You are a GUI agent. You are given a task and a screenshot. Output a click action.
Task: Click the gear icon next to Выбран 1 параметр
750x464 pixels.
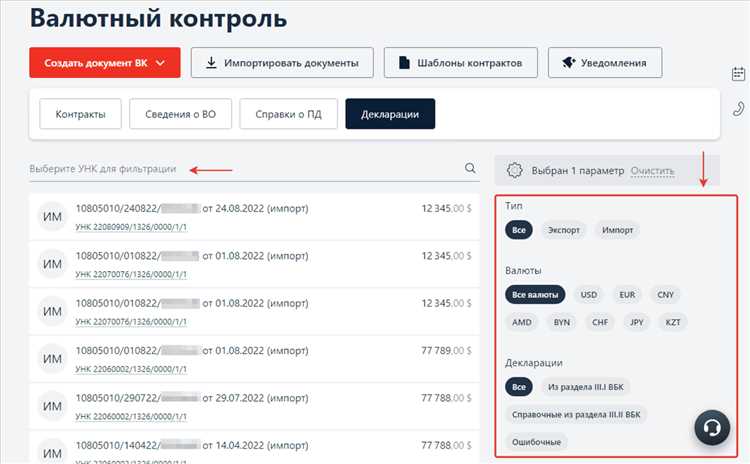point(515,170)
